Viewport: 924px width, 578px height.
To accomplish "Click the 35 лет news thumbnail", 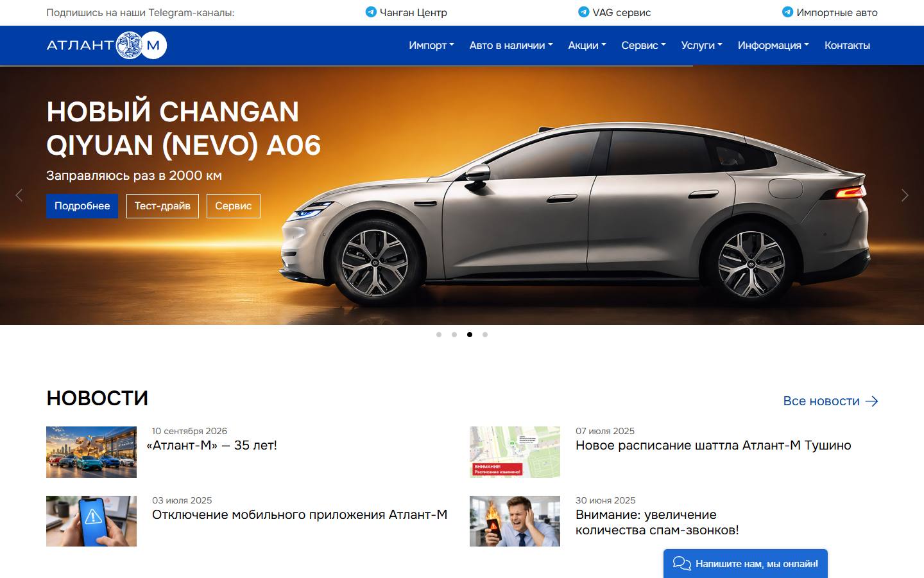I will (91, 452).
